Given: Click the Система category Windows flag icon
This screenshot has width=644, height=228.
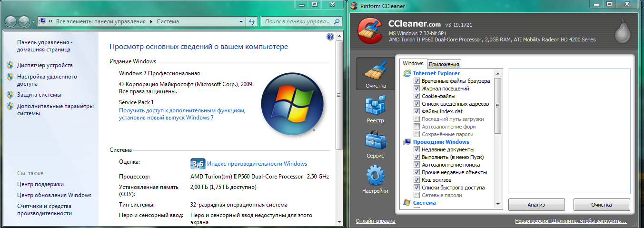Looking at the screenshot, I should [407, 203].
